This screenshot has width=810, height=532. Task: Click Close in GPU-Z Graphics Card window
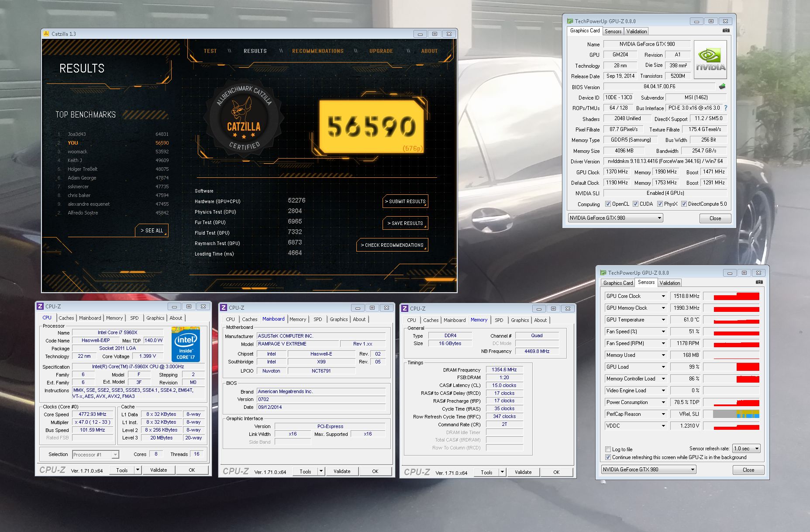[715, 218]
